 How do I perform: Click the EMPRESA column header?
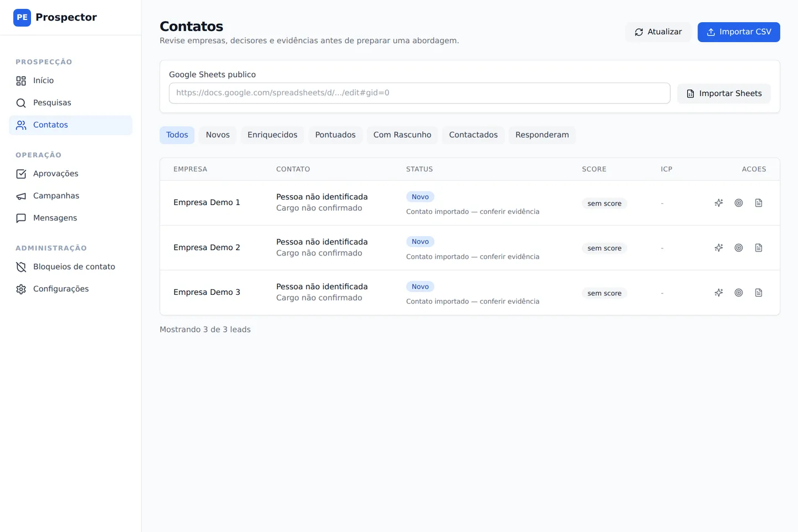[190, 170]
